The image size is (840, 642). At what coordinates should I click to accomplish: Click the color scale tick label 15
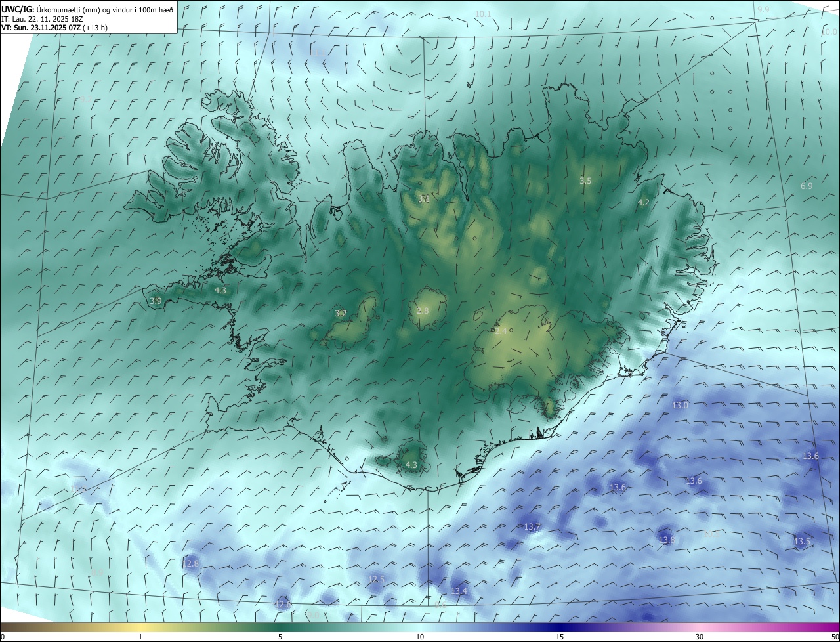[x=560, y=637]
